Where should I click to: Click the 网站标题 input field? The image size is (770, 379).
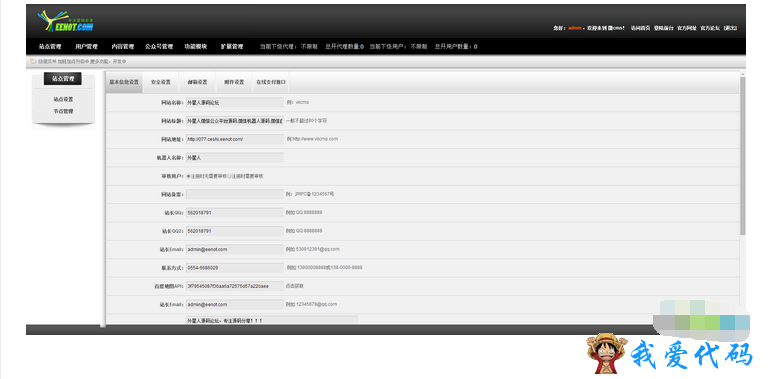234,121
